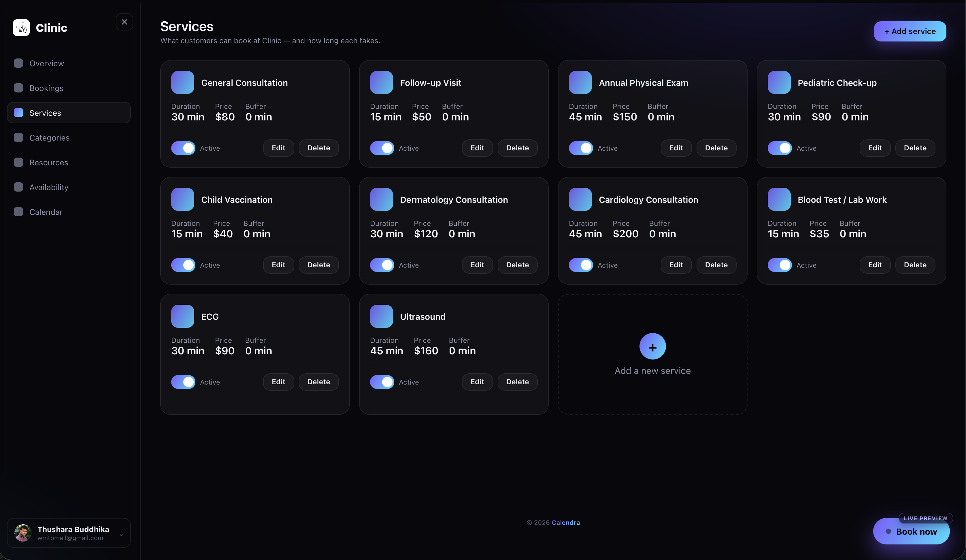966x560 pixels.
Task: Click the Pediatric Check-up service icon
Action: (x=779, y=82)
